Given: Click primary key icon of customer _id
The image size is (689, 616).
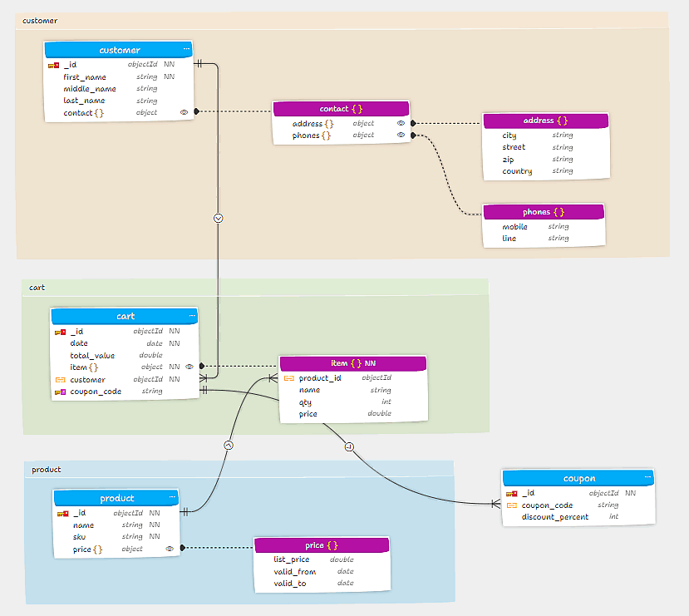Looking at the screenshot, I should (x=53, y=65).
